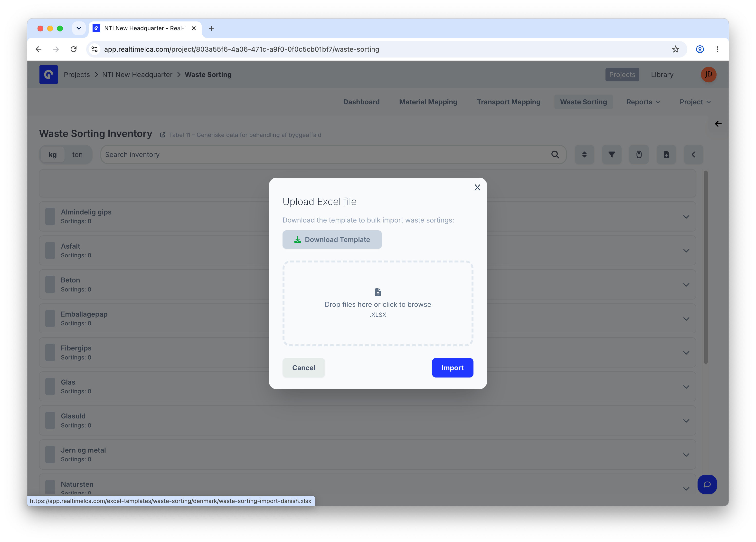
Task: Expand the Almindelig gips row
Action: coord(686,217)
